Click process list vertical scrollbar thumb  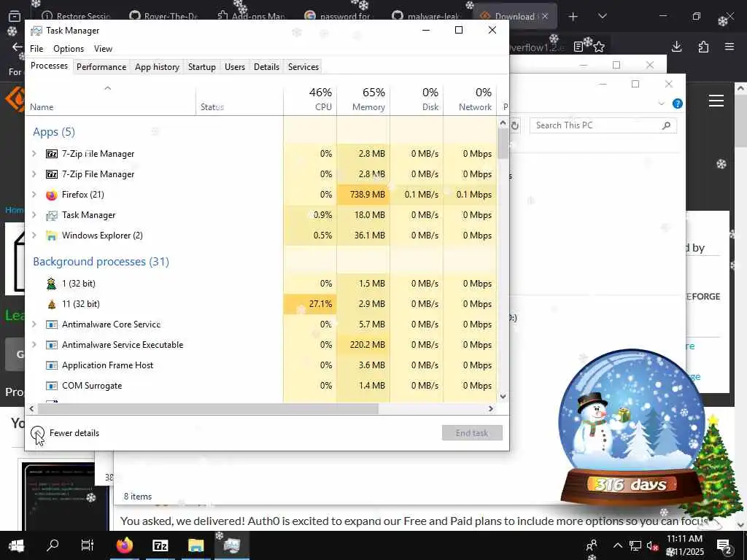503,144
